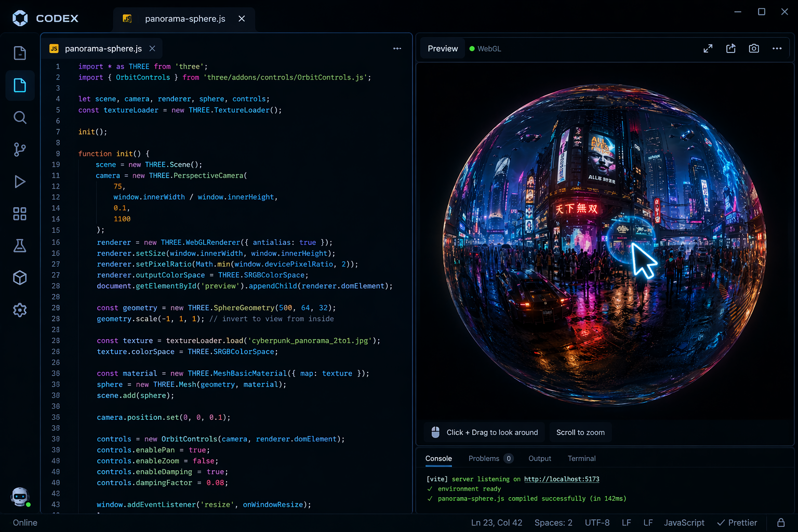
Task: Click the 'controls.enableZoom = false;' line
Action: point(157,461)
